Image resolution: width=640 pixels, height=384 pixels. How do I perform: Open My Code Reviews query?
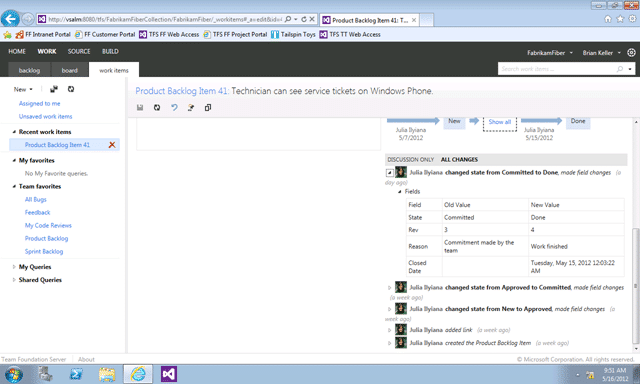[48, 226]
